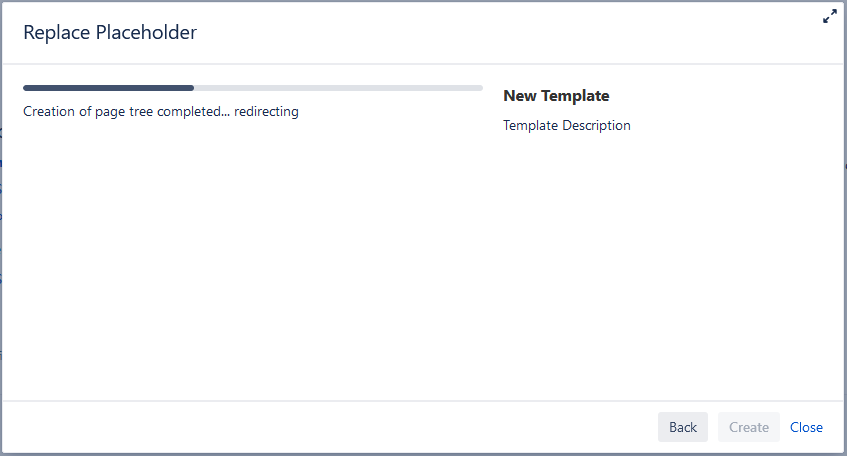Dismiss the dialog via the Close link

tap(806, 427)
